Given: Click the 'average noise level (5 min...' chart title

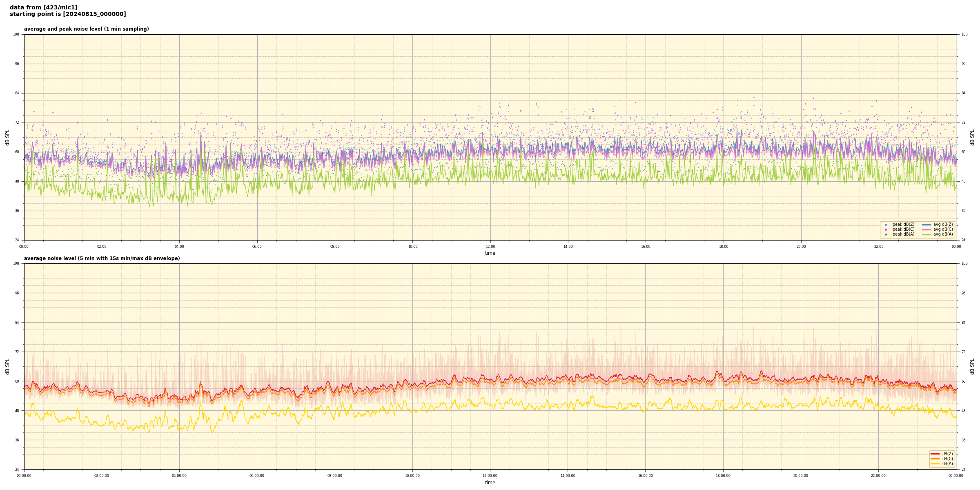Looking at the screenshot, I should coord(102,258).
